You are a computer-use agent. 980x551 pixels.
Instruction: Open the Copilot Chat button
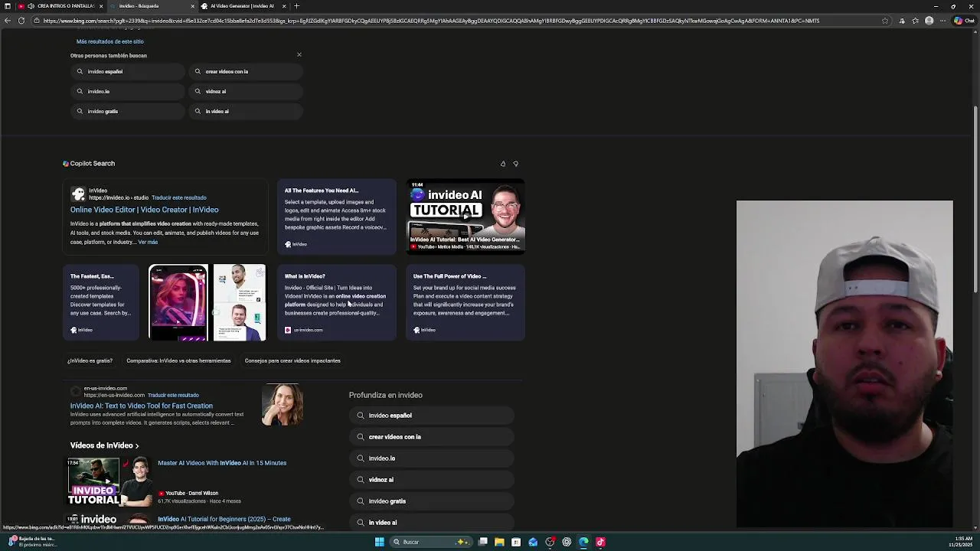coord(963,21)
